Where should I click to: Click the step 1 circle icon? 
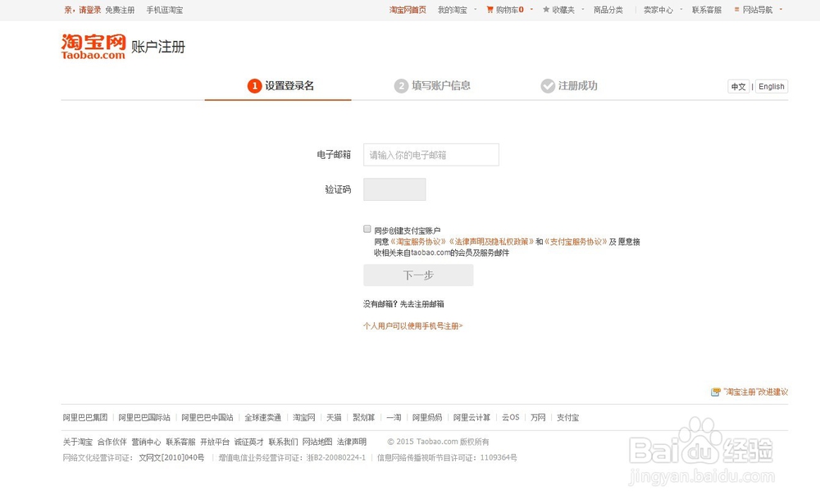(254, 86)
